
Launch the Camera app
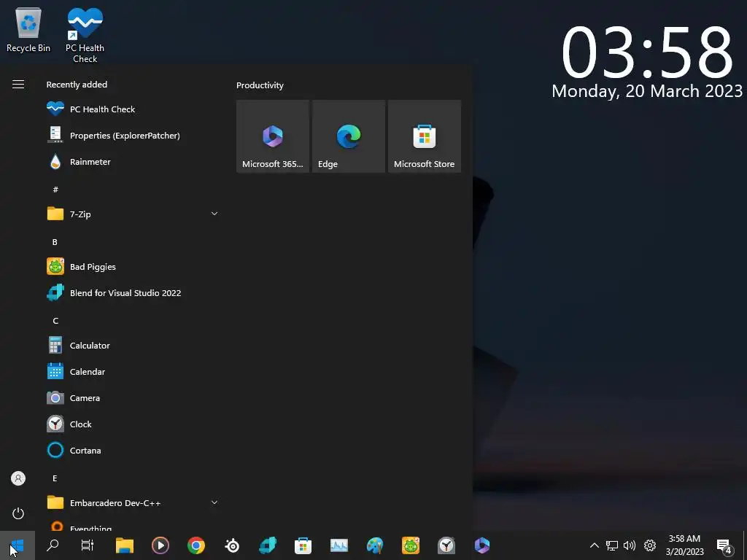pos(133,397)
